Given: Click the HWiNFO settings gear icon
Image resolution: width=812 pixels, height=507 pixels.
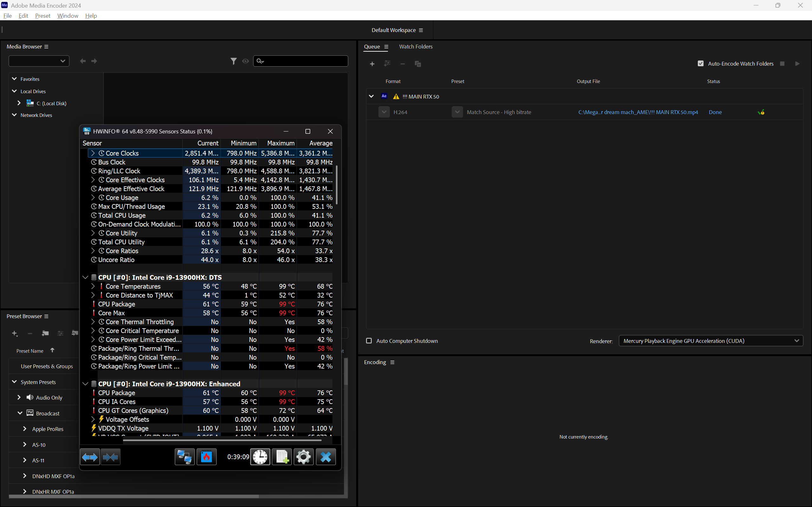Looking at the screenshot, I should point(303,457).
